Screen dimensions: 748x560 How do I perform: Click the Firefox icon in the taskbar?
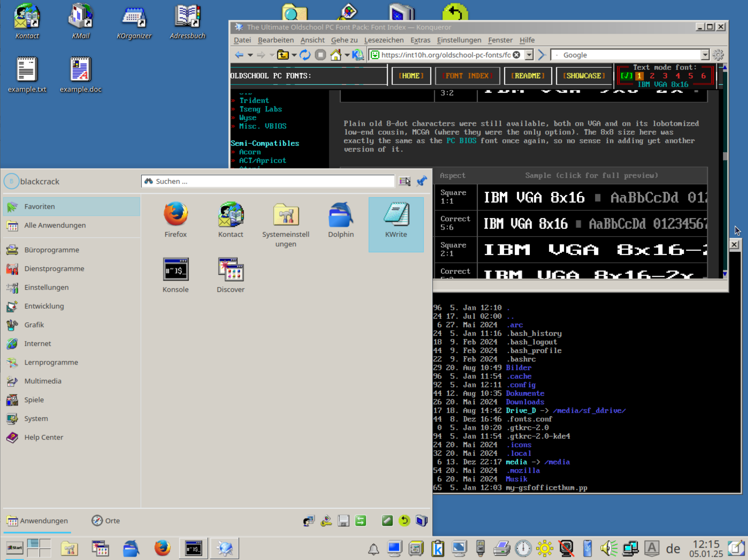coord(162,548)
